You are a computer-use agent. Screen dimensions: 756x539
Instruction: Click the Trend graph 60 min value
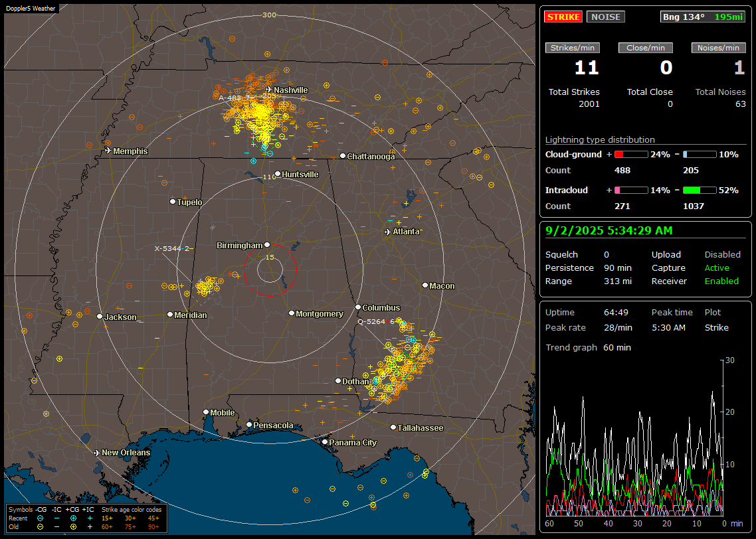tap(617, 348)
